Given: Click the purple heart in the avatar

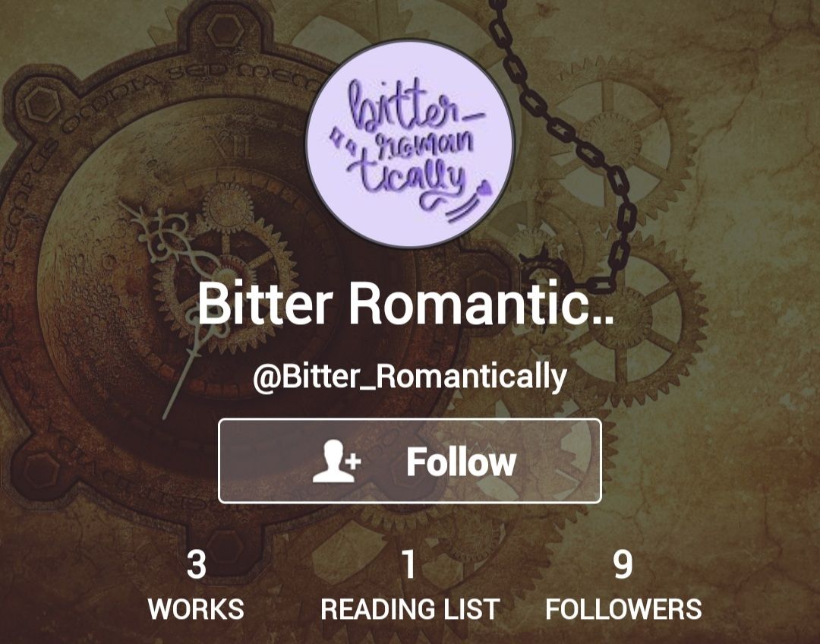Looking at the screenshot, I should click(484, 187).
